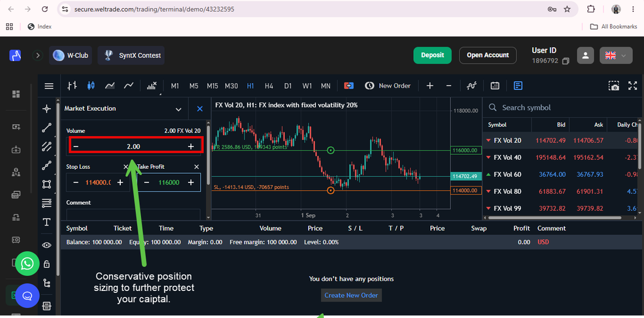Click the volume value 2.00 field

pos(133,147)
